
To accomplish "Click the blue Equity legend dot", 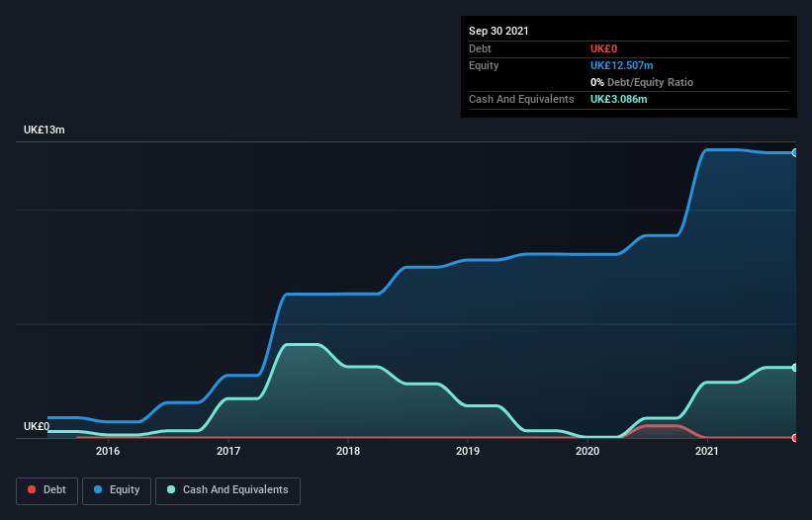I will (98, 489).
